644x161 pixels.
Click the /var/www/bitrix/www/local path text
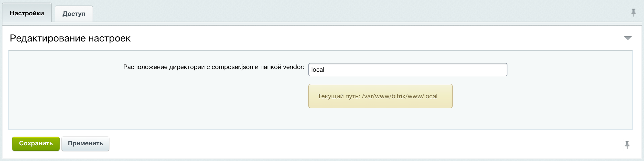pos(399,96)
